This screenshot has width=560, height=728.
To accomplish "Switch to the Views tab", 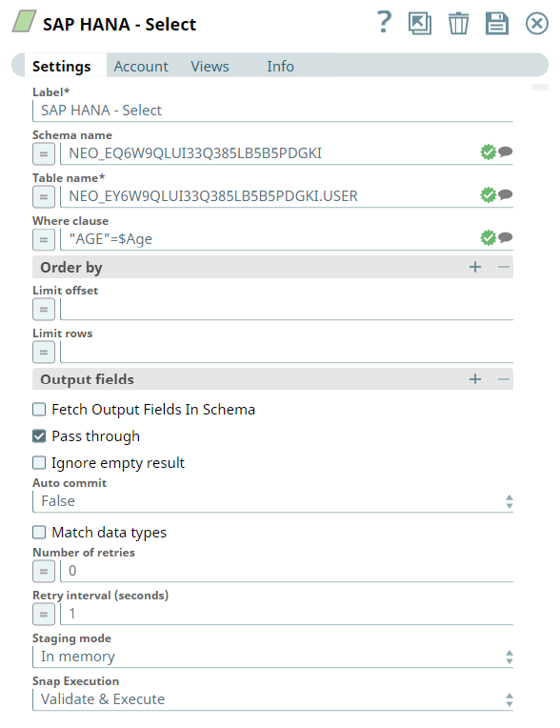I will tap(210, 66).
